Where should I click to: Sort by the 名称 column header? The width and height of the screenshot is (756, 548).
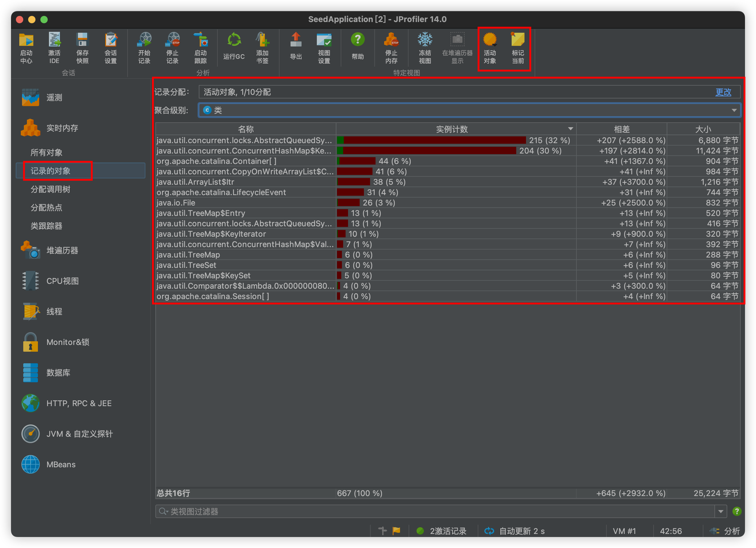(x=246, y=129)
